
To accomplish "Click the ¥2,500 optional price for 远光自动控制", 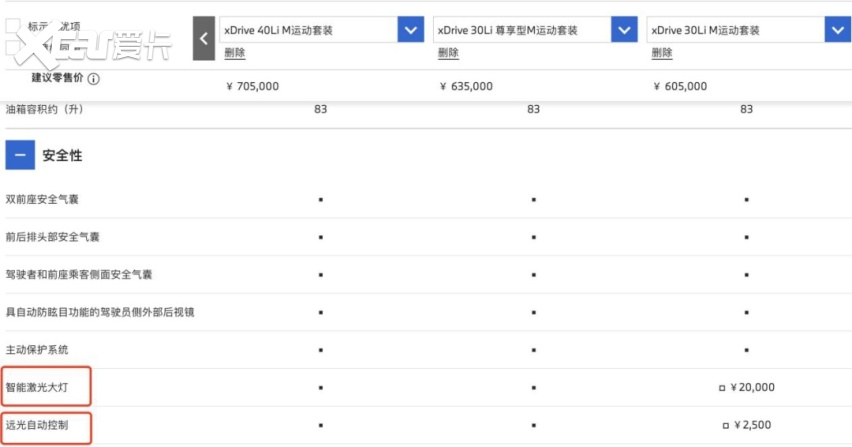I will pyautogui.click(x=752, y=425).
